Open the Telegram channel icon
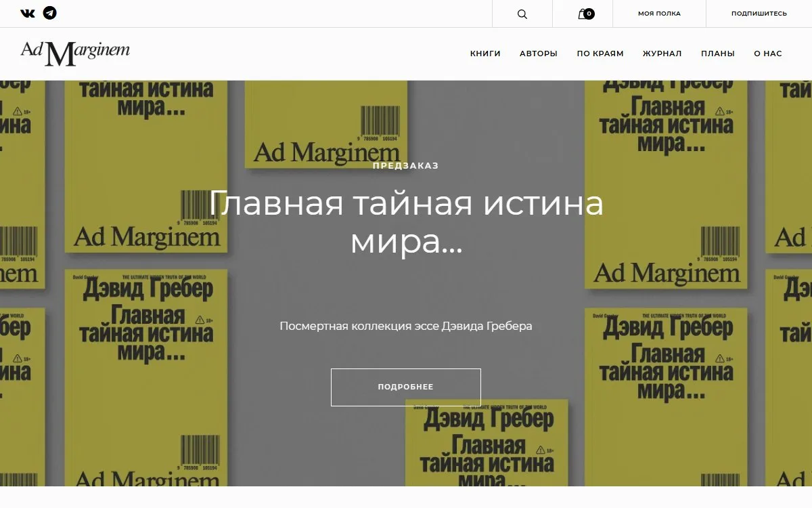Screen dimensions: 812x508 [49, 13]
